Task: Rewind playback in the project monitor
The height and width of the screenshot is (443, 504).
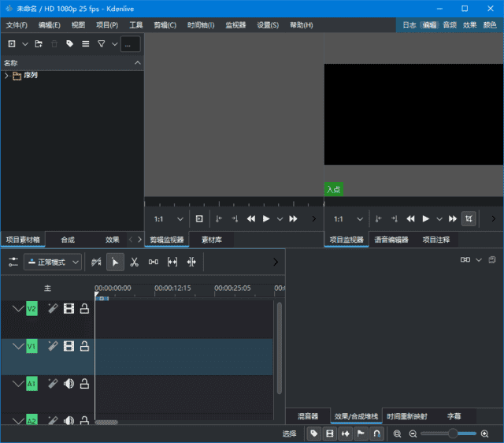Action: 409,218
